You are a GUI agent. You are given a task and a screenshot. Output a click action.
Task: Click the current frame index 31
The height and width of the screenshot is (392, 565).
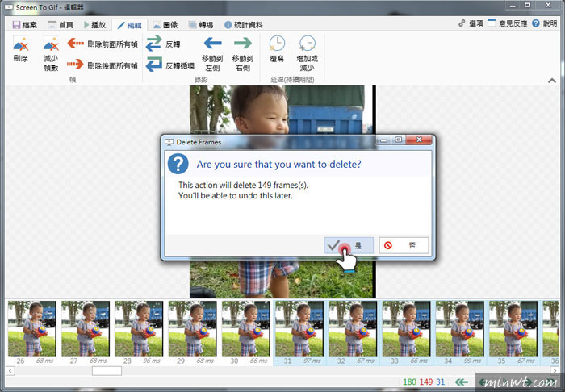[441, 382]
